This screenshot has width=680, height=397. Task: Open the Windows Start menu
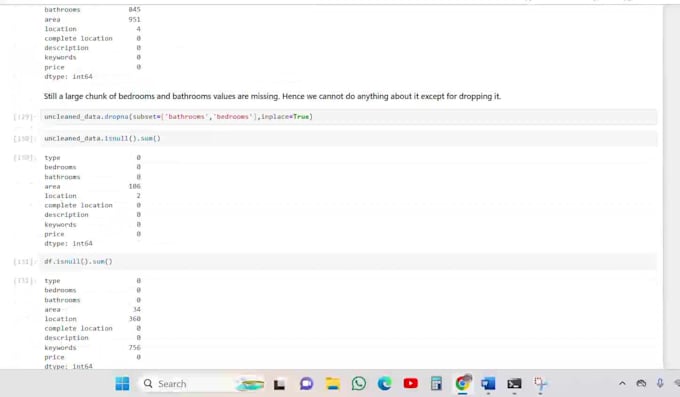pos(122,384)
